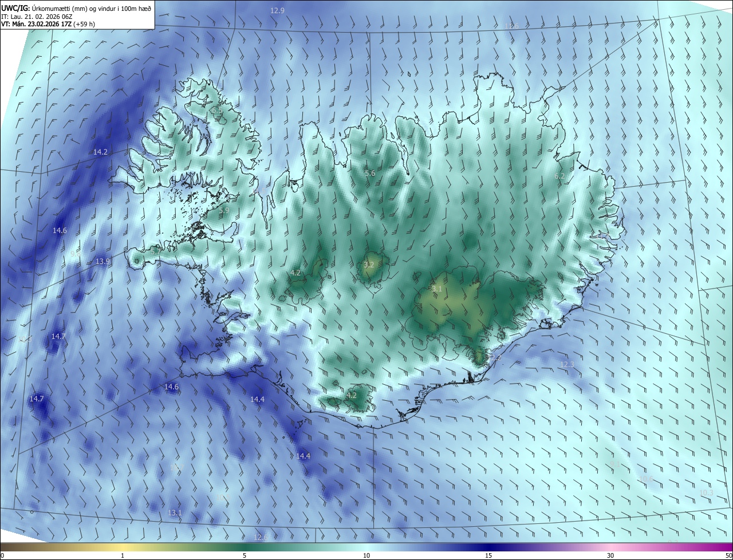The image size is (733, 560).
Task: Click the 12.6 value on the map
Action: pyautogui.click(x=261, y=537)
